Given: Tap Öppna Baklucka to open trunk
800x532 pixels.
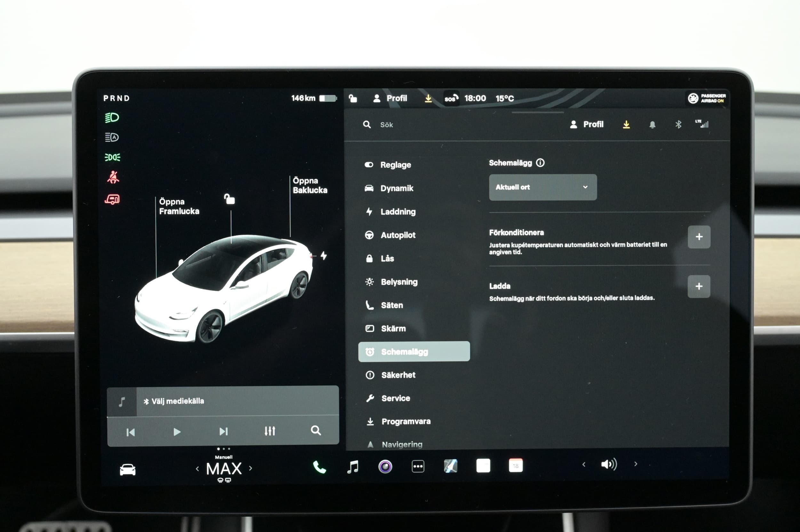Looking at the screenshot, I should 309,185.
